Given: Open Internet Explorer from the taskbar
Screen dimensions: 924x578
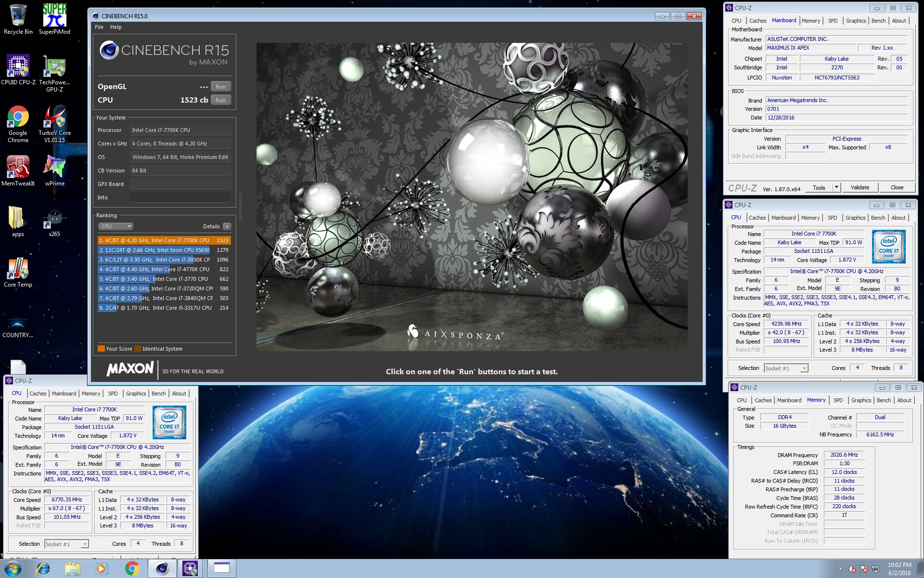Looking at the screenshot, I should [43, 569].
